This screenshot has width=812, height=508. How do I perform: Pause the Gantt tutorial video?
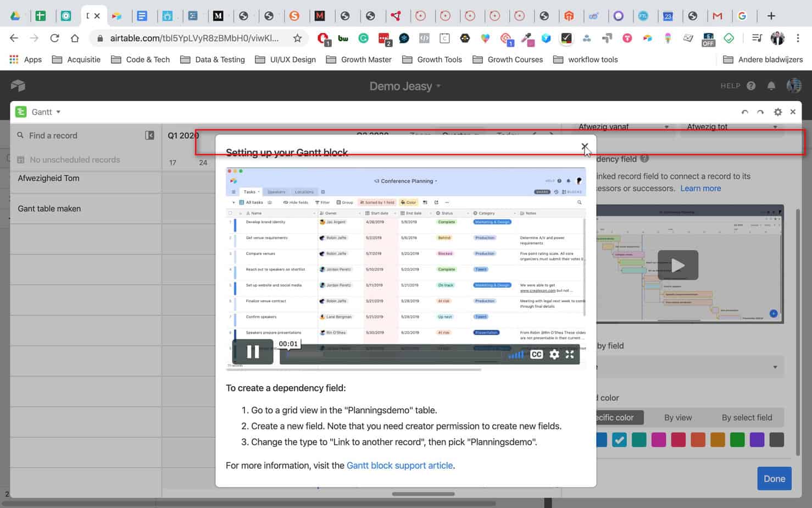point(253,351)
